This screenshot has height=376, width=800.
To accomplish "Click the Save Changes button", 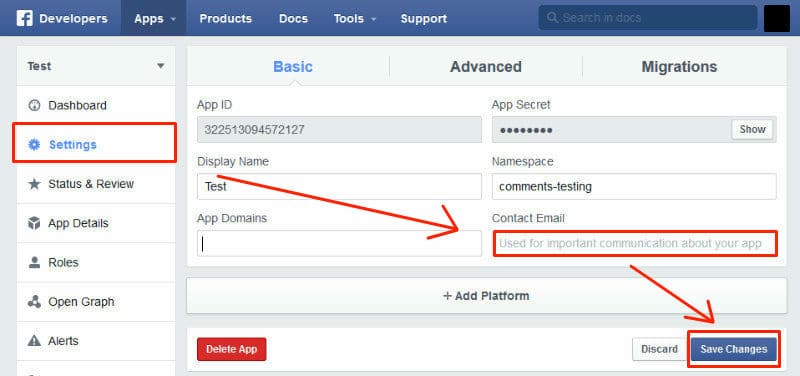I will pos(734,349).
